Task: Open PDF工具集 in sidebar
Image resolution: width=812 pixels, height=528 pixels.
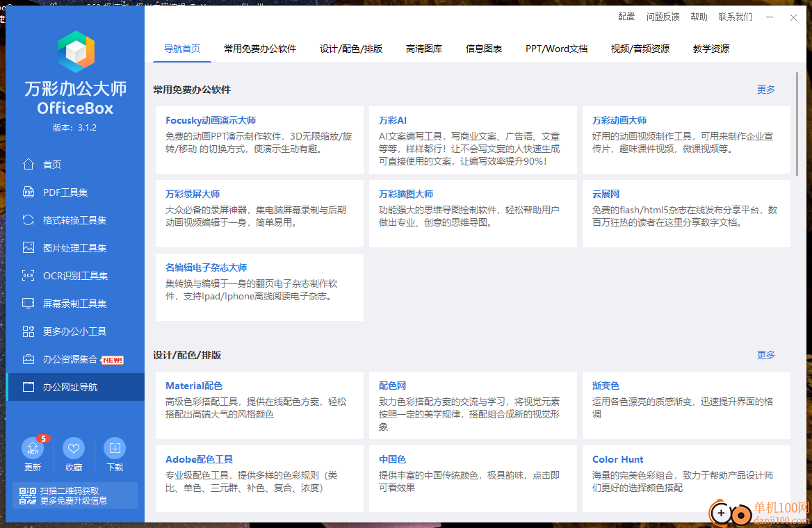Action: tap(76, 192)
